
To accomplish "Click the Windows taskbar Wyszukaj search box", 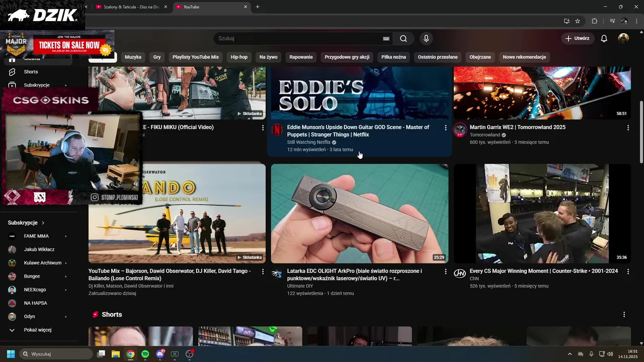I will 56,354.
